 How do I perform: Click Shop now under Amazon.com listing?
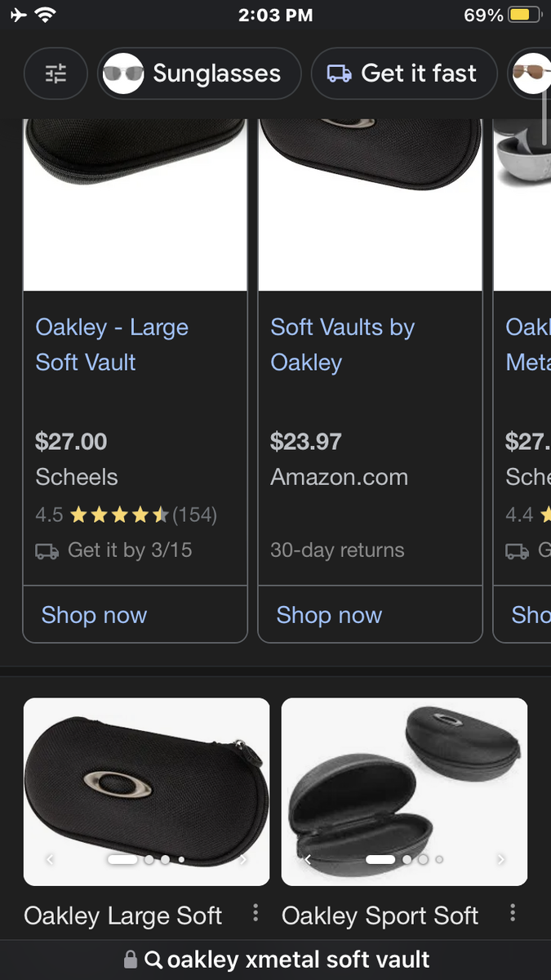click(329, 615)
